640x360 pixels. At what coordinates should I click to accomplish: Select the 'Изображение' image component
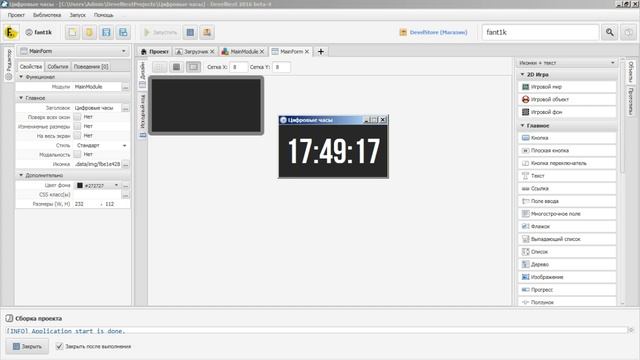567,277
